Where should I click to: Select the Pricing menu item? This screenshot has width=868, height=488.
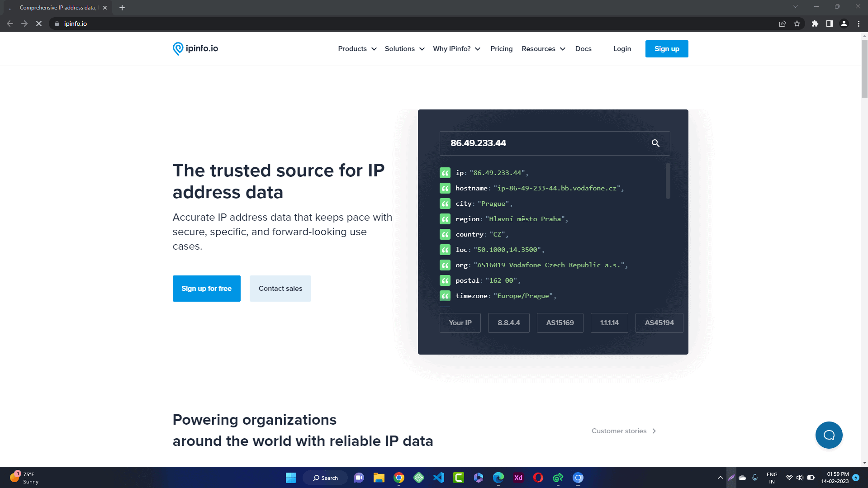[501, 49]
